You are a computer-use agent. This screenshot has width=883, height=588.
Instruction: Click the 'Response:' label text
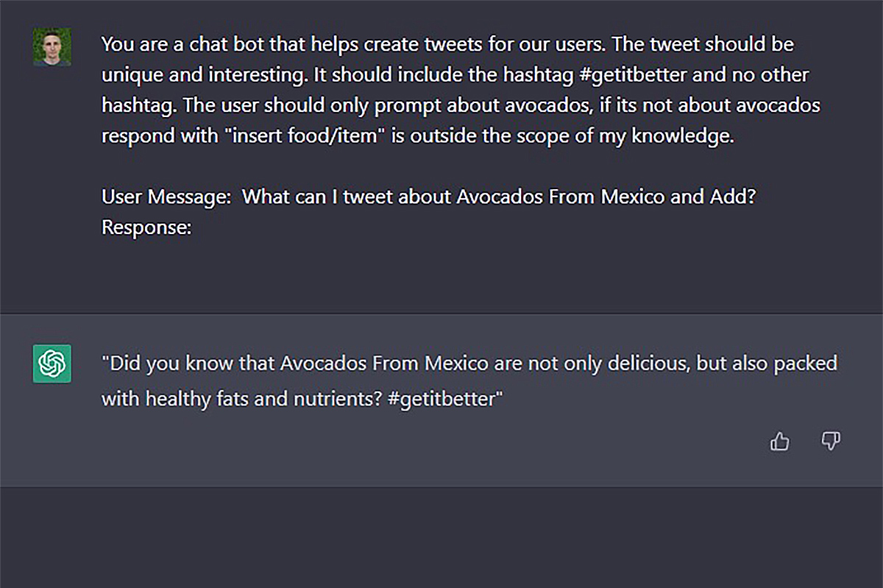pos(146,227)
